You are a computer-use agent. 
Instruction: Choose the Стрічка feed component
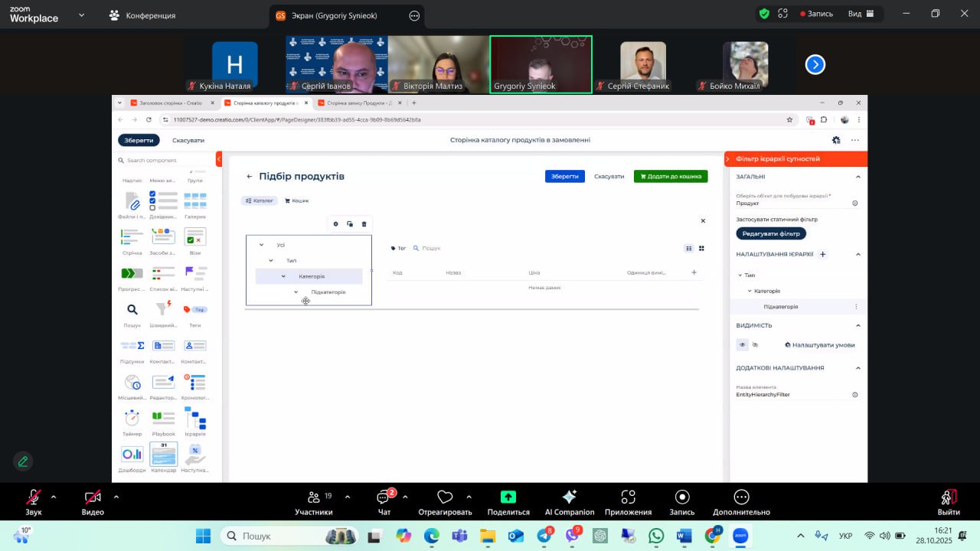point(132,236)
